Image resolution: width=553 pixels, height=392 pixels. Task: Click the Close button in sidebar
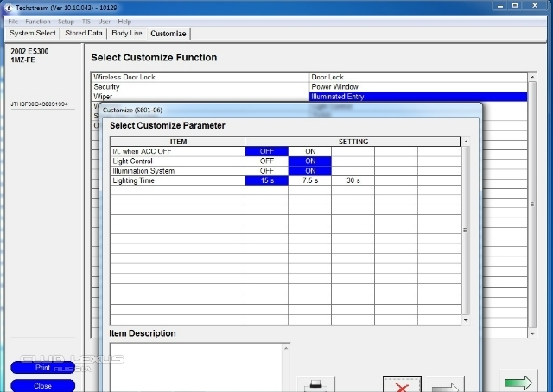pyautogui.click(x=42, y=386)
